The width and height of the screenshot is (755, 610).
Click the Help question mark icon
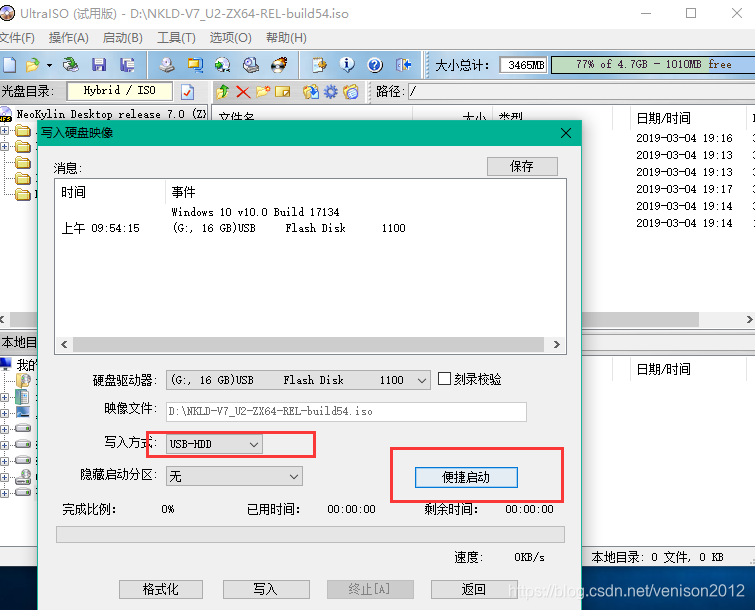click(375, 65)
